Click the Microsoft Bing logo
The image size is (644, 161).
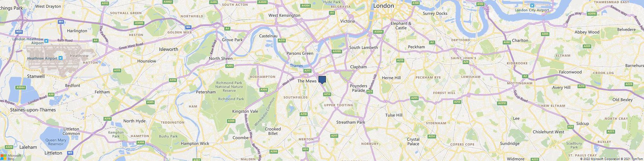point(11,157)
